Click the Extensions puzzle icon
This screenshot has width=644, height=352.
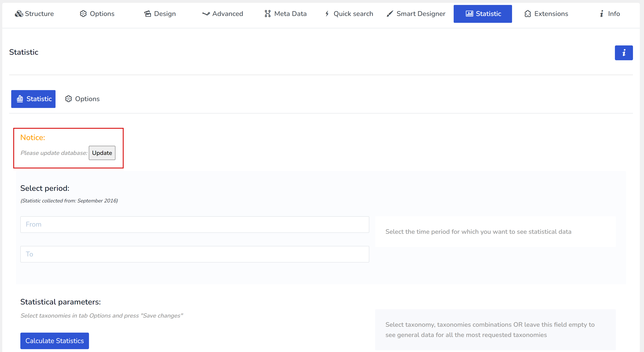[x=528, y=14]
